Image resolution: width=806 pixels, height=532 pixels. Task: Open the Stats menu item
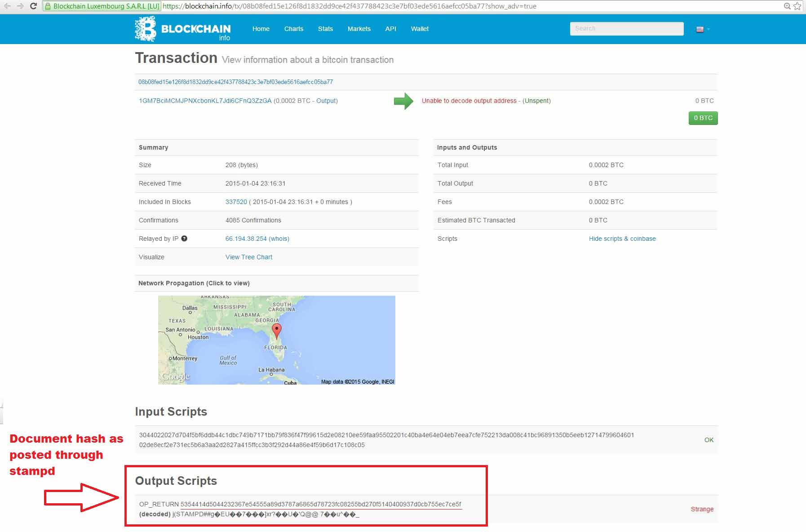tap(326, 29)
